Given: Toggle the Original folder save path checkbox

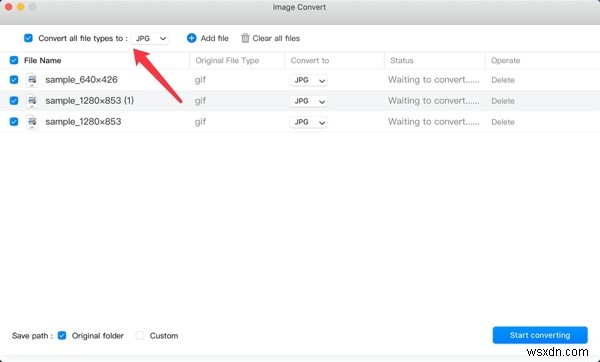Looking at the screenshot, I should [x=62, y=336].
